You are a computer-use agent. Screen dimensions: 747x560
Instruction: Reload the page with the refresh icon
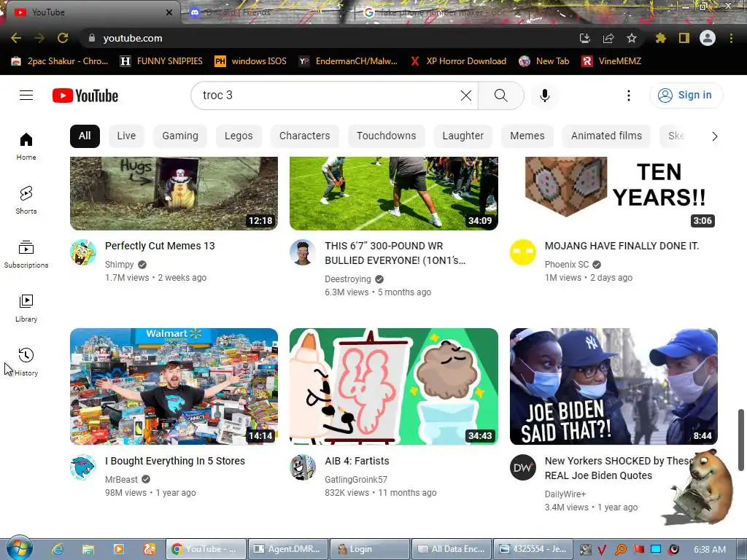point(63,38)
